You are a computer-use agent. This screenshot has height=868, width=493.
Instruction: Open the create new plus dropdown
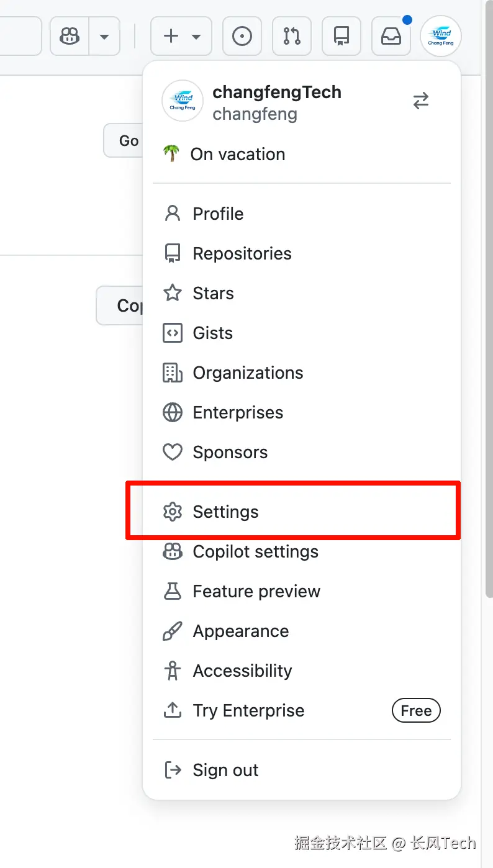pyautogui.click(x=181, y=37)
